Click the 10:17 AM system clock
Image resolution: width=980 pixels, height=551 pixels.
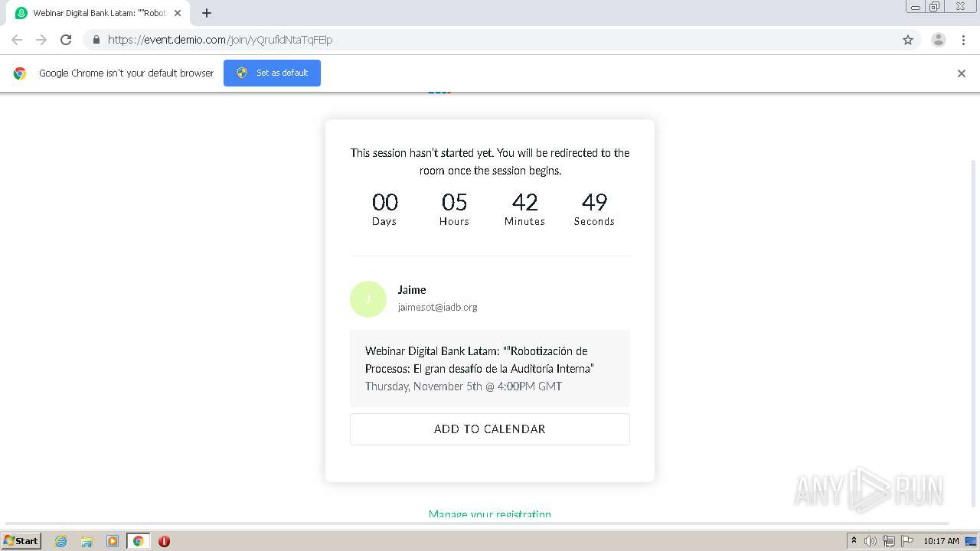pyautogui.click(x=941, y=541)
